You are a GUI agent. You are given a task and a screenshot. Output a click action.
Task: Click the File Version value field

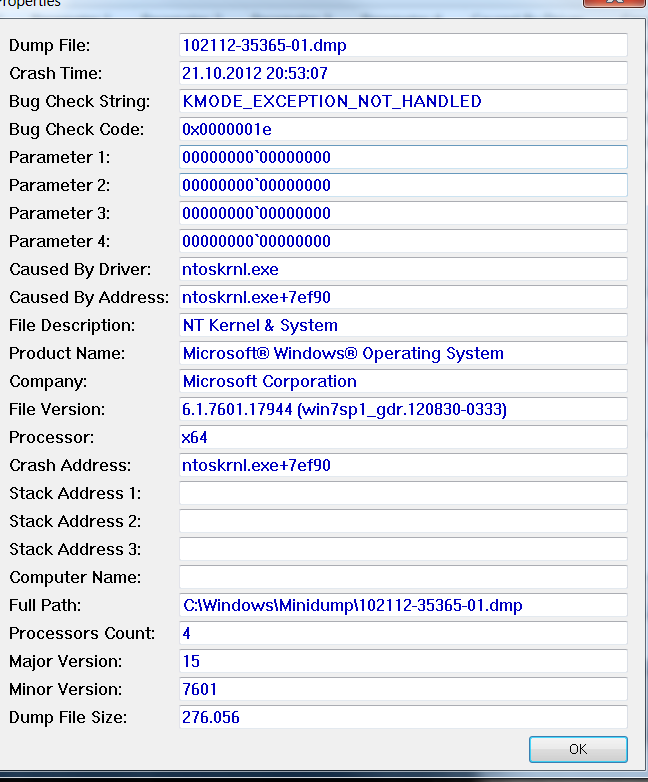coord(403,409)
